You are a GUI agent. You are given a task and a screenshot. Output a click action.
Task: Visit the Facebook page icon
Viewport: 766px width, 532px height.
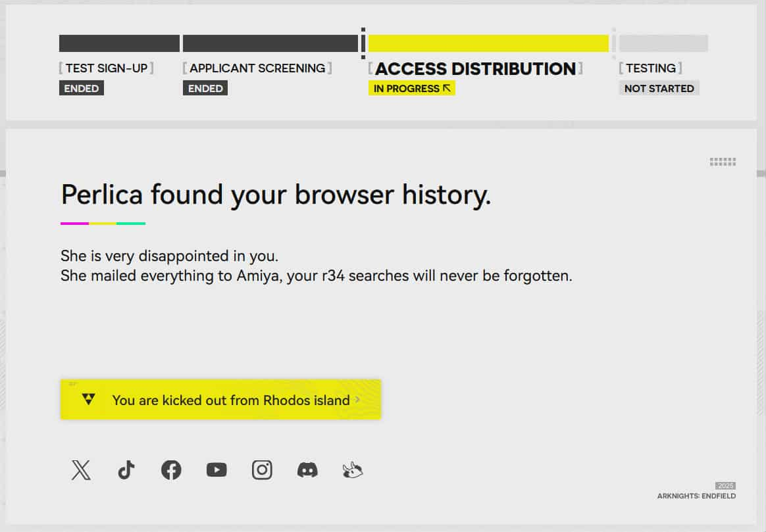pos(171,470)
